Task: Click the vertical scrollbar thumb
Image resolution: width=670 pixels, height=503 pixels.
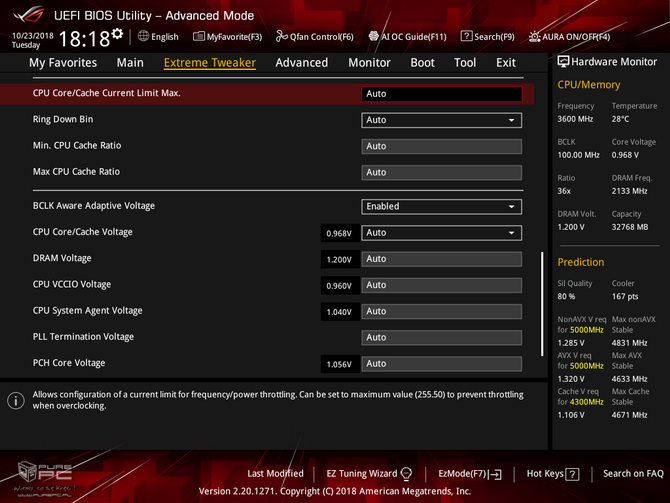Action: click(x=542, y=304)
